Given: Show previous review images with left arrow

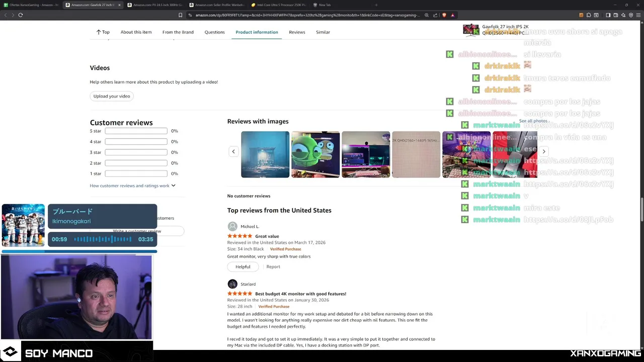Looking at the screenshot, I should [233, 151].
